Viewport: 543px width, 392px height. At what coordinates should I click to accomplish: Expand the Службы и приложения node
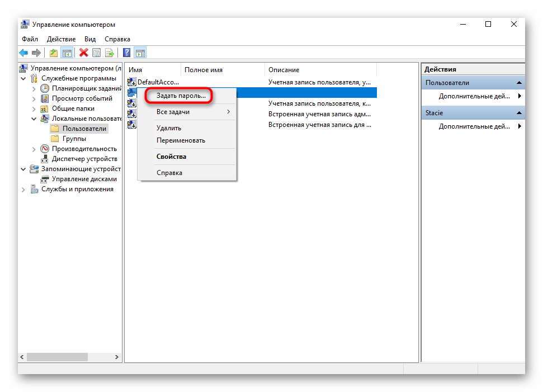[23, 189]
